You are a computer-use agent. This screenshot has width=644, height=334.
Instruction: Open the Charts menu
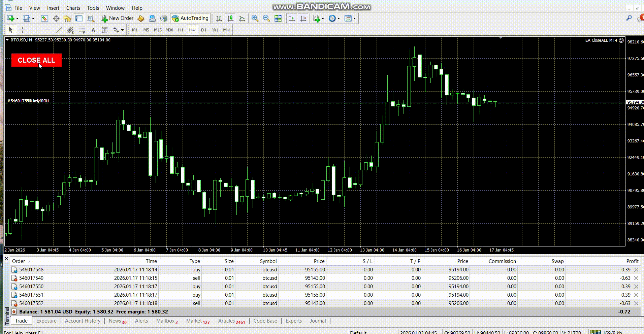[73, 8]
